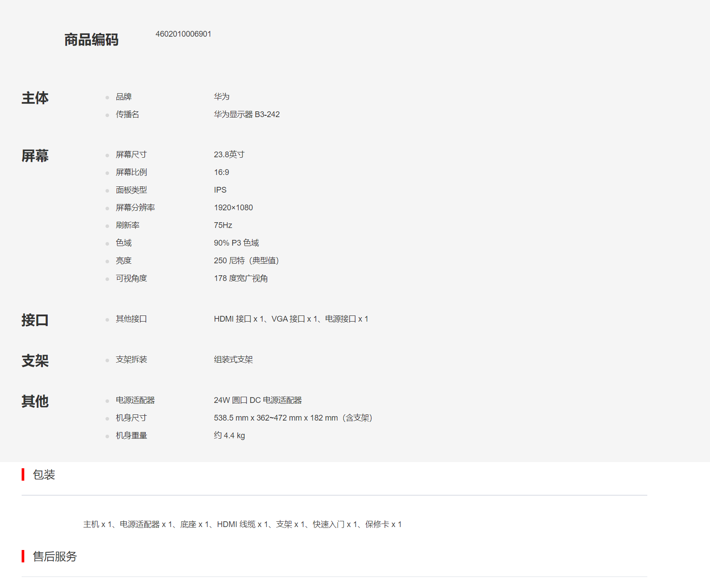
Task: Click the 售后服务 section title
Action: click(x=55, y=557)
